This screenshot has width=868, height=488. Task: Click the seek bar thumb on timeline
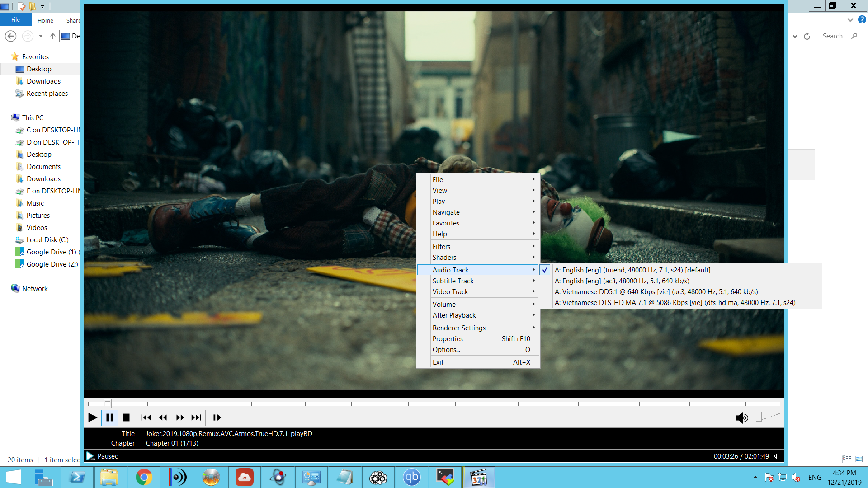point(108,404)
